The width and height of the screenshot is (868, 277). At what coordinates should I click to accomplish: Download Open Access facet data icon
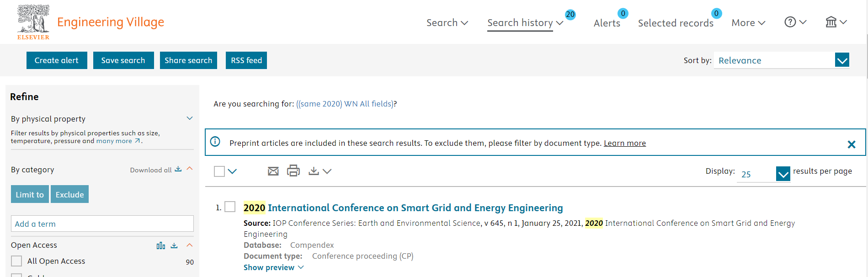point(174,245)
